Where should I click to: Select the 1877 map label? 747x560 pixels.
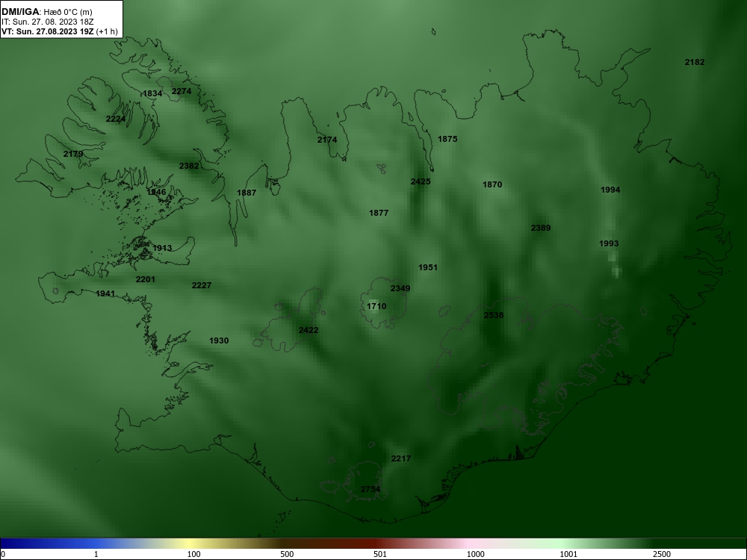[379, 213]
